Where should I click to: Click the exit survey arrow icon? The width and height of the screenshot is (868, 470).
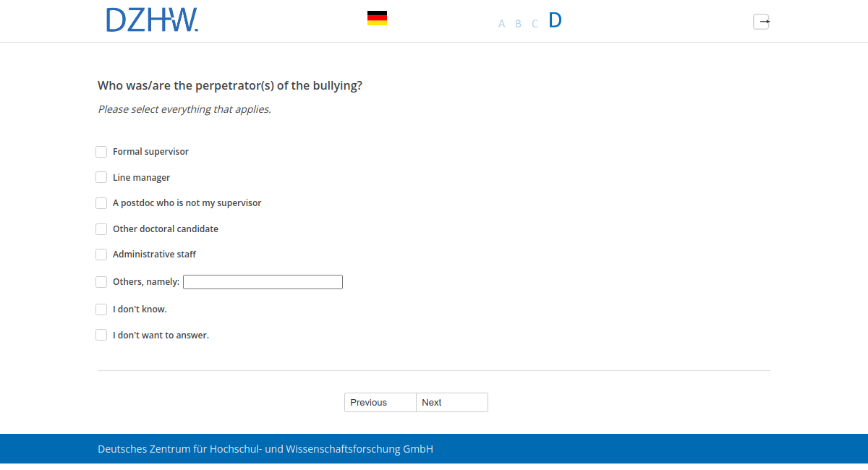pos(761,22)
